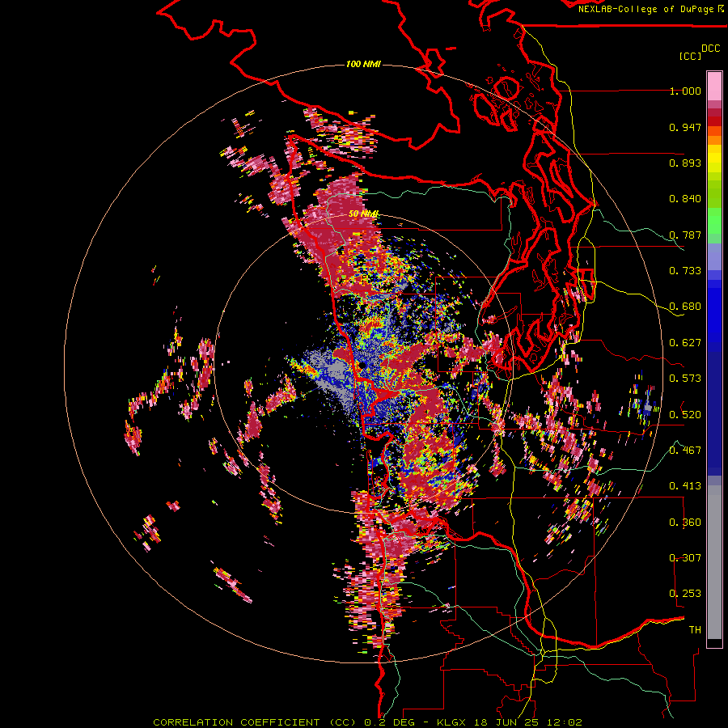This screenshot has height=728, width=728.
Task: Click the 0.680 value on color scale
Action: pyautogui.click(x=685, y=307)
